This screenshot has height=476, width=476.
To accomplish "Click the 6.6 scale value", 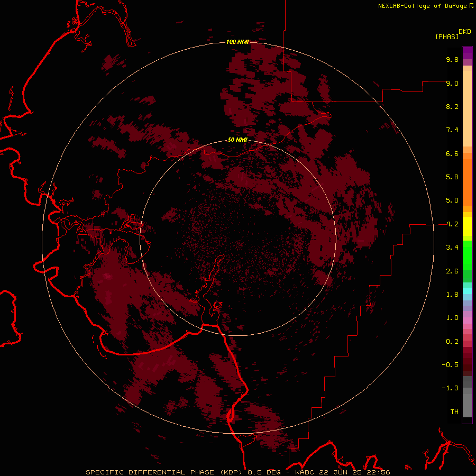I will pyautogui.click(x=452, y=153).
